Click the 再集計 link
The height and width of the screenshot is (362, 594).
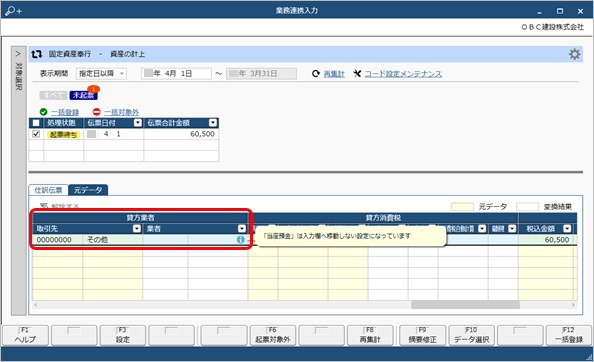tap(334, 74)
